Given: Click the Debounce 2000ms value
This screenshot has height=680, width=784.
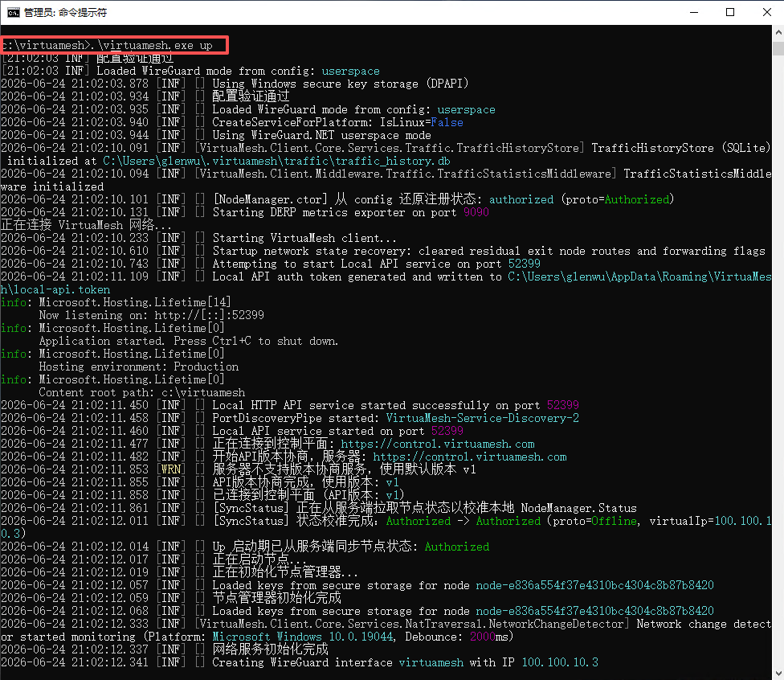Looking at the screenshot, I should pyautogui.click(x=488, y=637).
